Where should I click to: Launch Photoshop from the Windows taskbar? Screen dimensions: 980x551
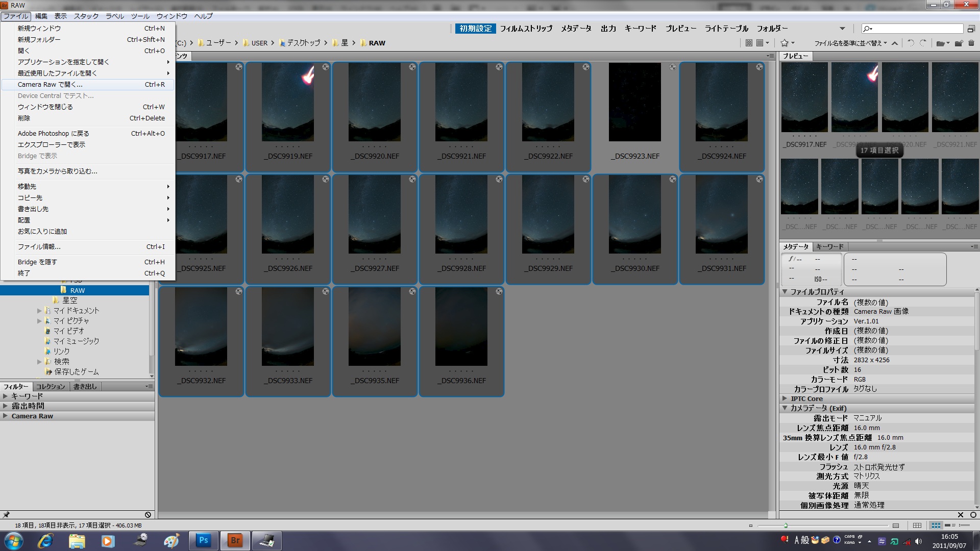click(204, 540)
